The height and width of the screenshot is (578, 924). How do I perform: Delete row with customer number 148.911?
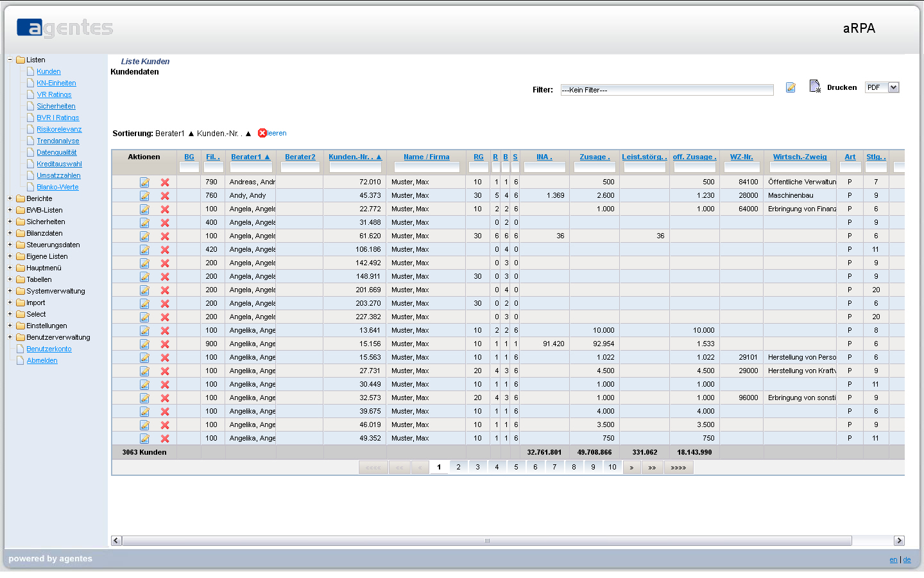(165, 277)
